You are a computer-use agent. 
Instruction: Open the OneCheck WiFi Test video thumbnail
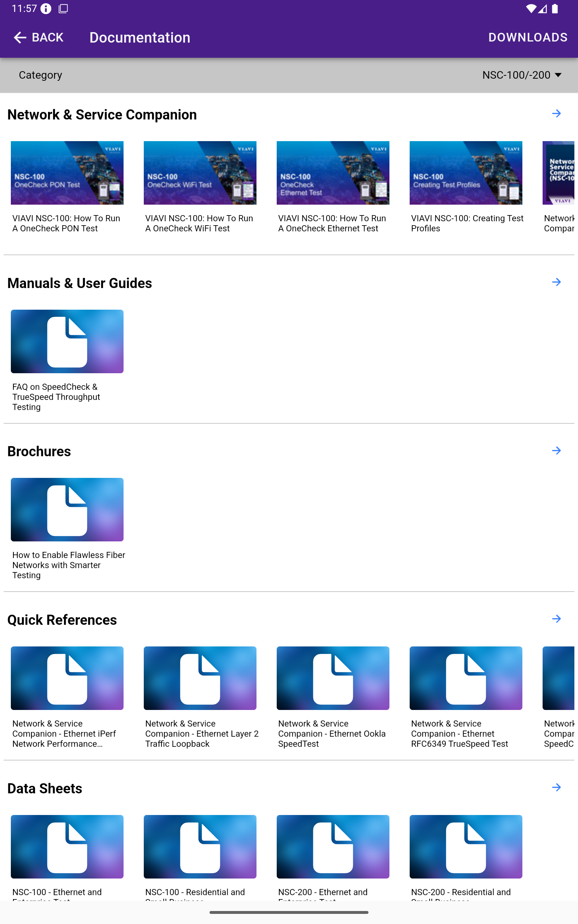pyautogui.click(x=200, y=173)
